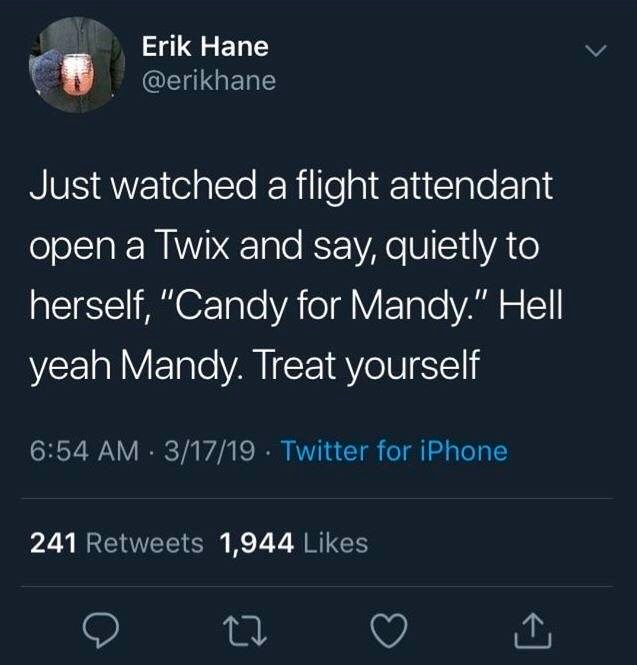
Task: Tap the copper mug in the avatar
Action: pos(77,74)
